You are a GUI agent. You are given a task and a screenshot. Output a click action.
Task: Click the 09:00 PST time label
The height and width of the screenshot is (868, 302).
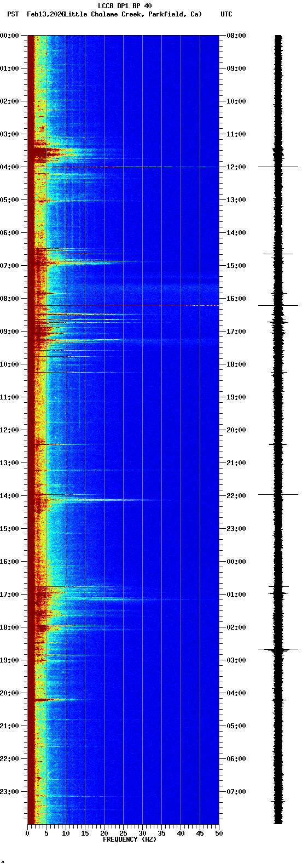tap(9, 332)
